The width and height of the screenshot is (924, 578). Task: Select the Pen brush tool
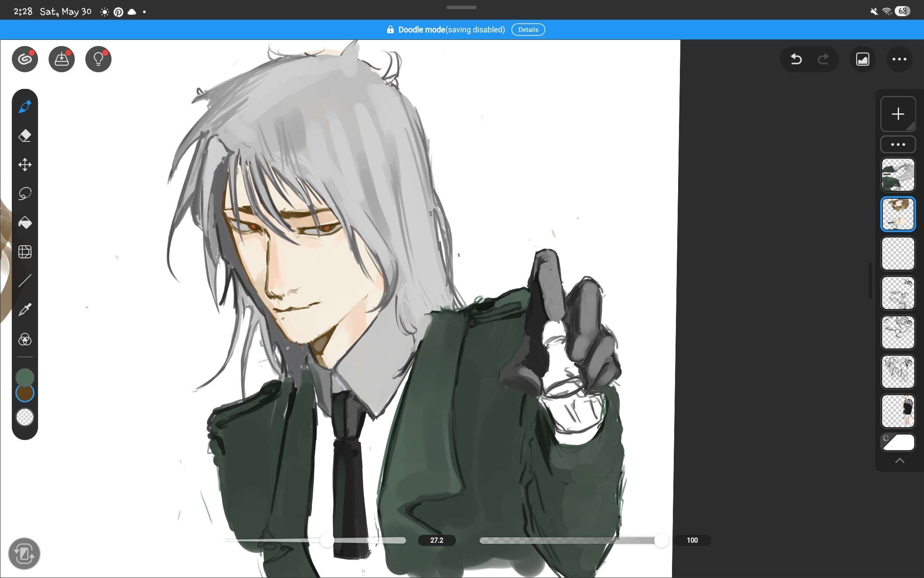point(25,106)
